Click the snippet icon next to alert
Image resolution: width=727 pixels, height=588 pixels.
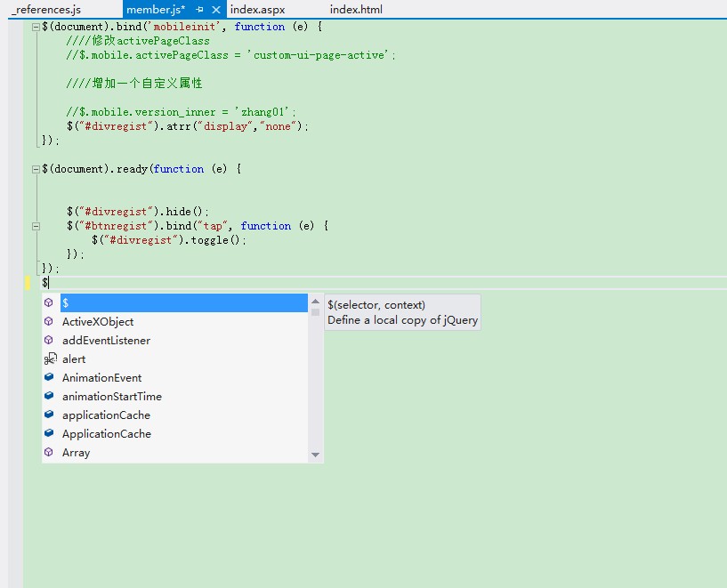(50, 358)
